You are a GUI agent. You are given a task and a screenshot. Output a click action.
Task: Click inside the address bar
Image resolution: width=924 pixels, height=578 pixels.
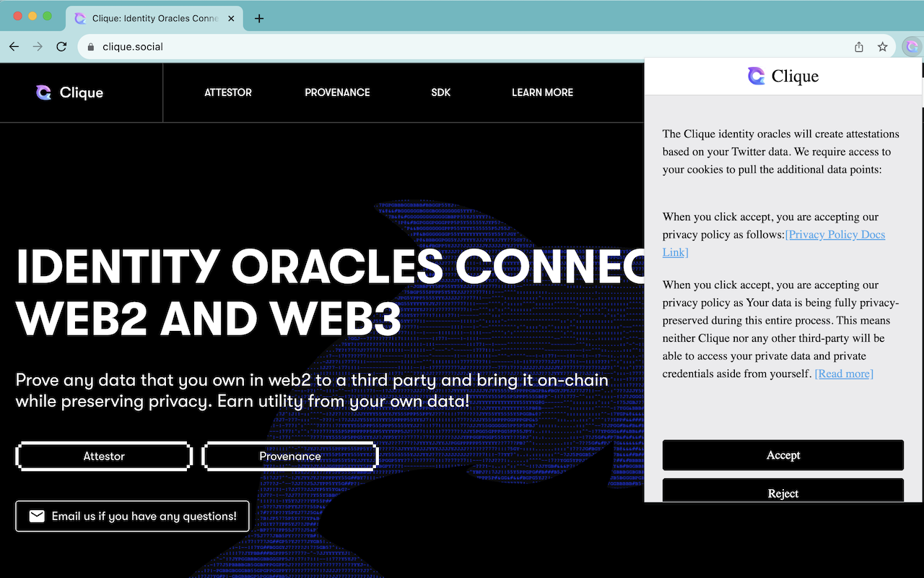point(289,46)
